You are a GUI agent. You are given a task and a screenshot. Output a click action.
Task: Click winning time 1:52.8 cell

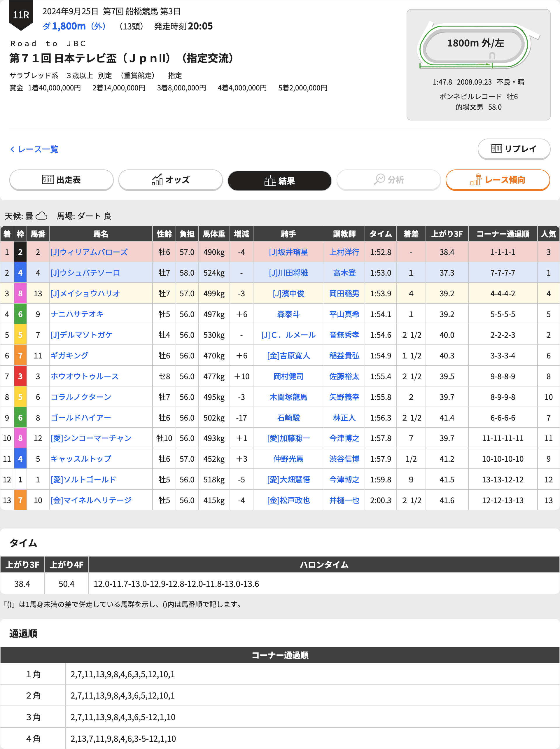click(381, 252)
